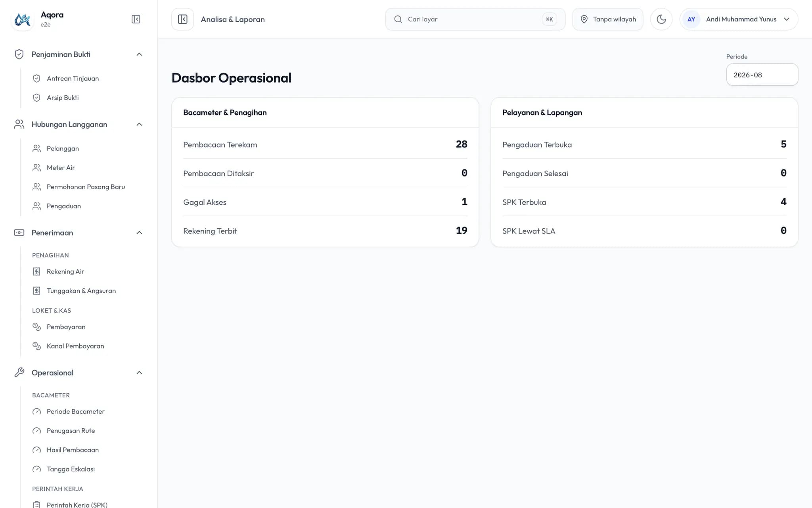Click the Operasional wrench icon
This screenshot has height=508, width=812.
(19, 373)
